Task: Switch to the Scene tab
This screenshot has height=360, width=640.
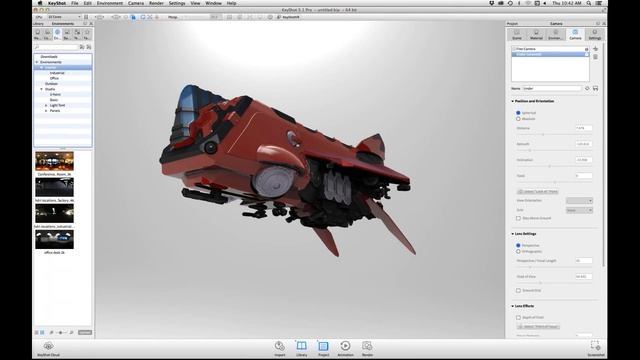Action: (x=517, y=34)
